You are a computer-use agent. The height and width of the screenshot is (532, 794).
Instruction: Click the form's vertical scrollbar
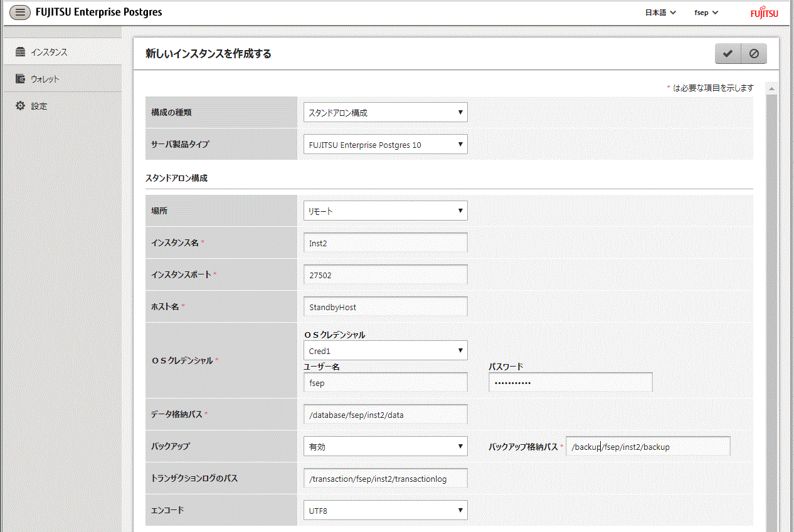772,307
